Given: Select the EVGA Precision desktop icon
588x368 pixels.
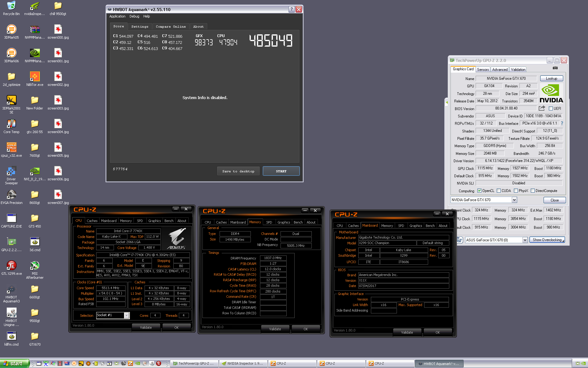Looking at the screenshot, I should pos(11,197).
